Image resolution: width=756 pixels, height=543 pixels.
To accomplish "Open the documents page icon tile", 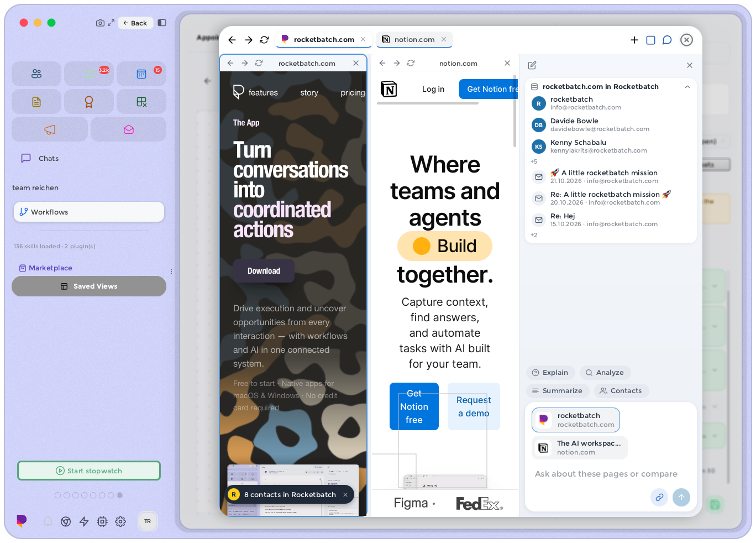I will pyautogui.click(x=36, y=102).
